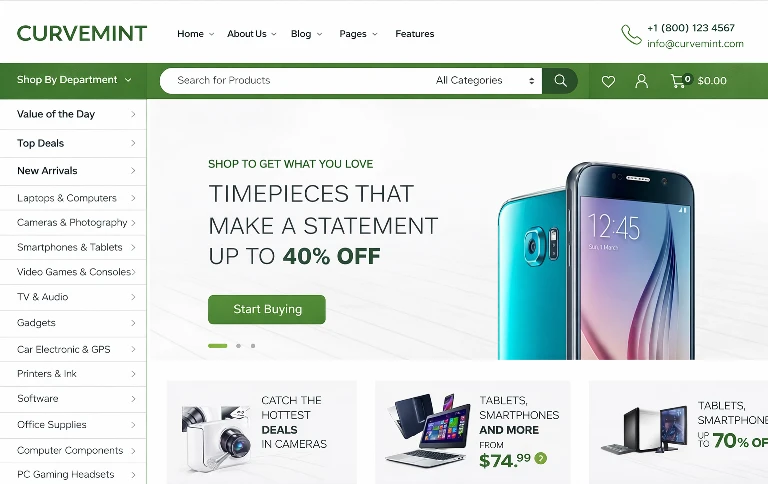Open the user account icon

pos(641,81)
